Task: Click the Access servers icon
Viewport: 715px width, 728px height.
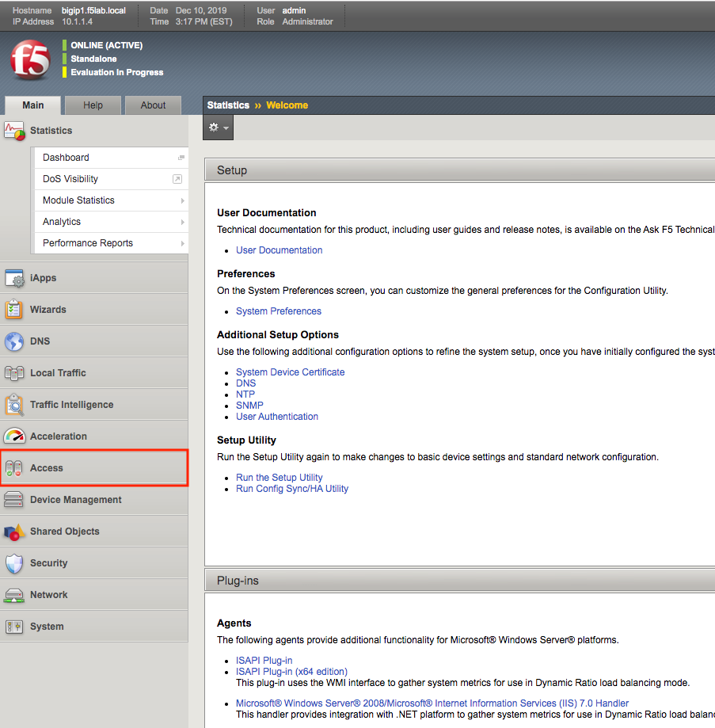Action: coord(14,468)
